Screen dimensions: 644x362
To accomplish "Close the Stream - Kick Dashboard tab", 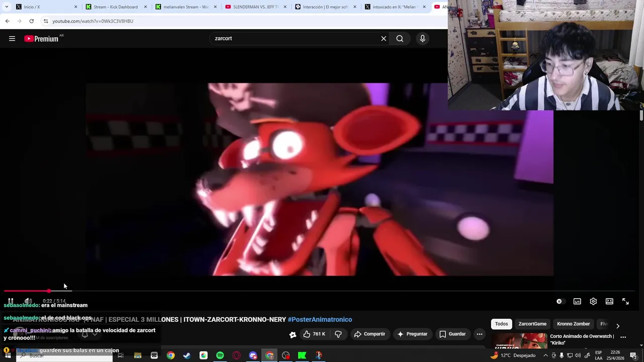I will click(146, 7).
